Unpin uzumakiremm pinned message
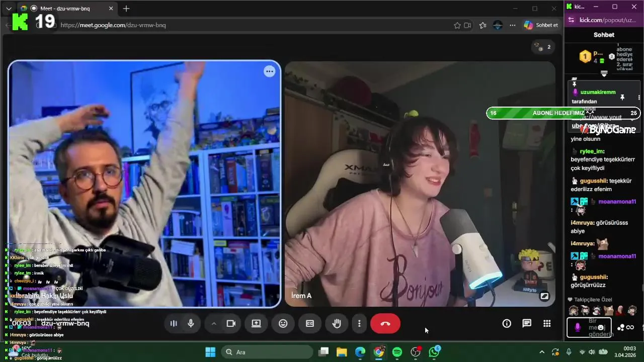 tap(622, 97)
